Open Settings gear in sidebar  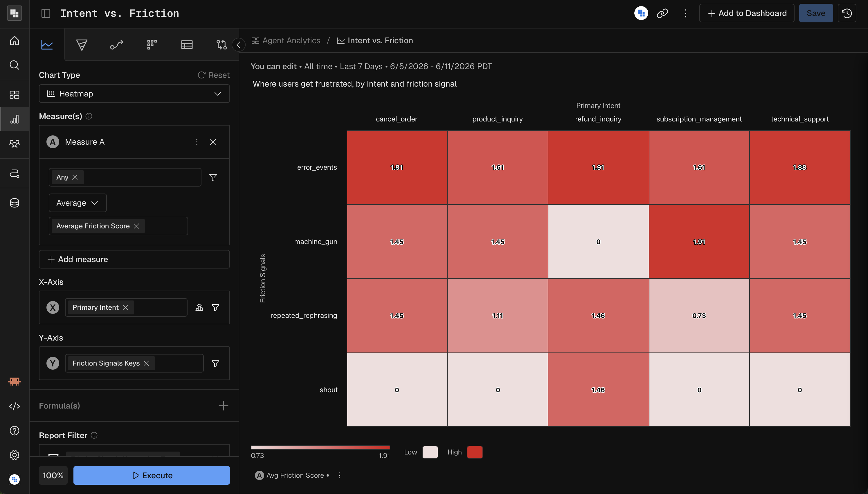click(14, 455)
